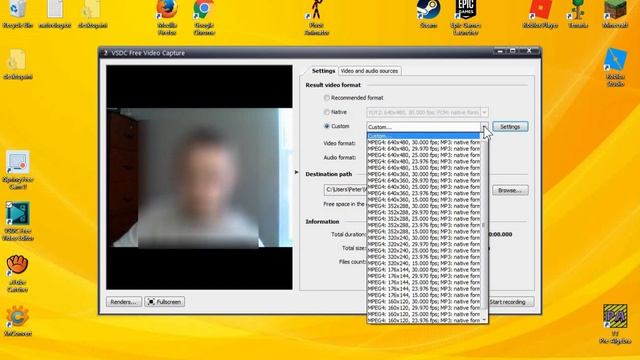This screenshot has width=640, height=360.
Task: Click the Fullscreen button
Action: 164,302
